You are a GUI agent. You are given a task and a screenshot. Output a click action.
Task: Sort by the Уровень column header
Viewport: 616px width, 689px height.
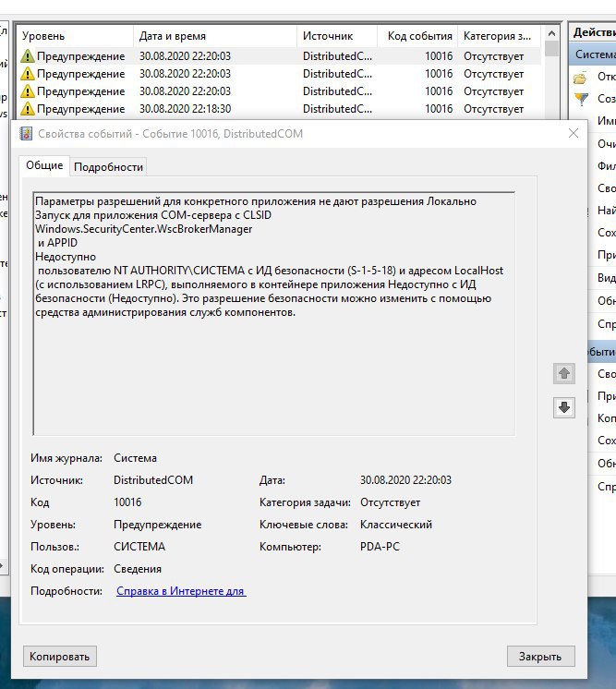[75, 36]
